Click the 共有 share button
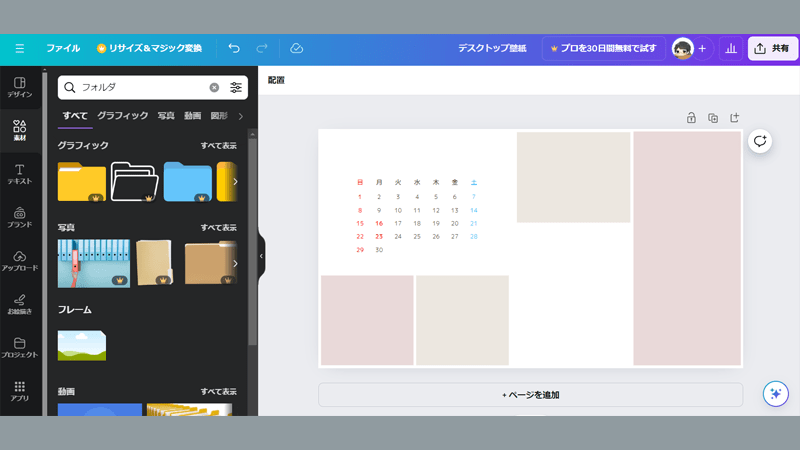The image size is (800, 450). 772,48
